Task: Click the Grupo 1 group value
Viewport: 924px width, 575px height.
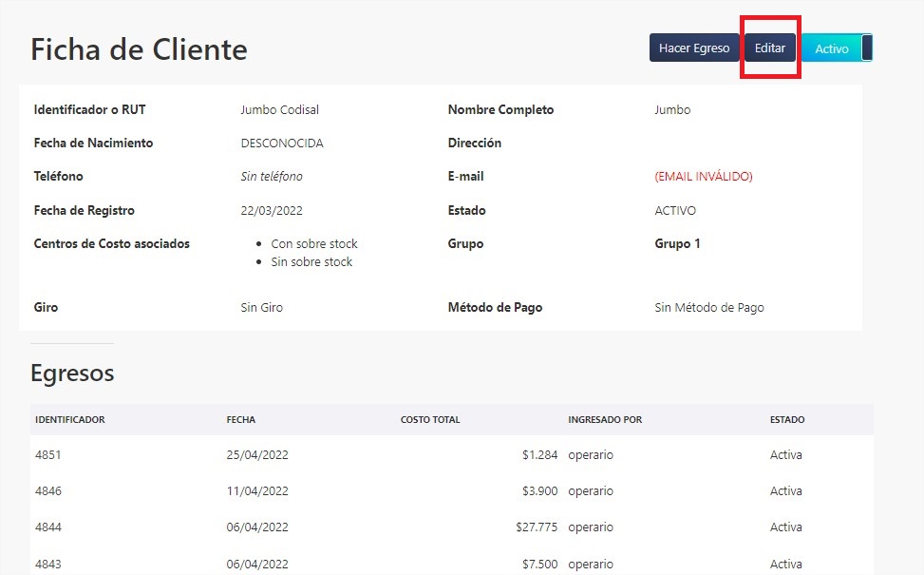Action: (677, 243)
